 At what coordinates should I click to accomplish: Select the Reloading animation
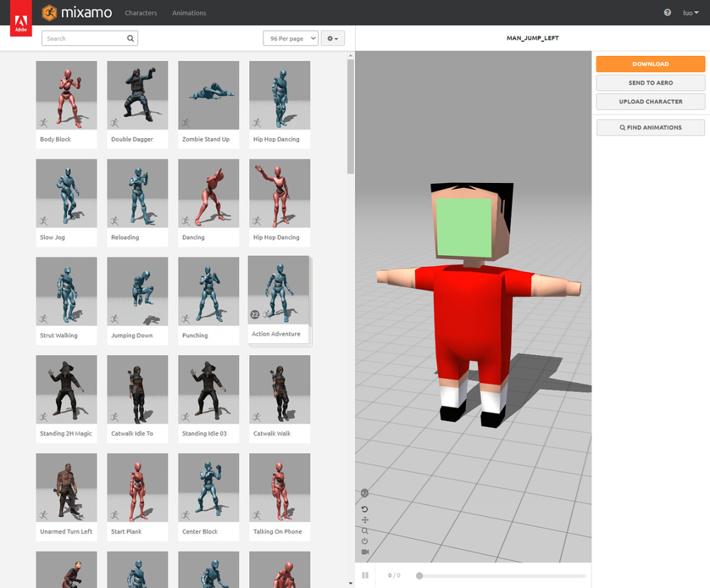click(137, 203)
